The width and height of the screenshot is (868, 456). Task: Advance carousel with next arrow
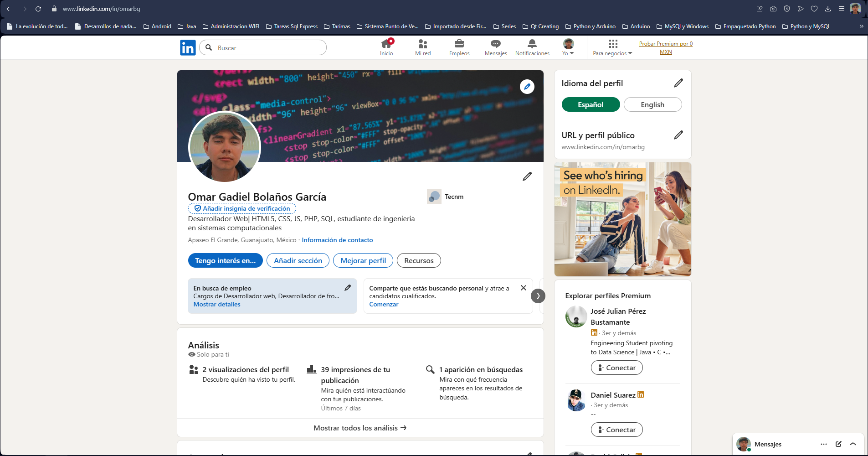[x=538, y=296]
